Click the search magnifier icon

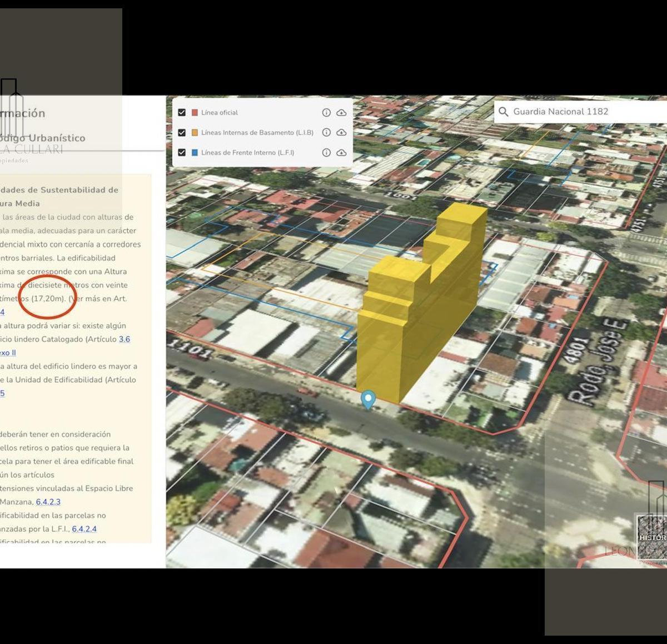504,112
